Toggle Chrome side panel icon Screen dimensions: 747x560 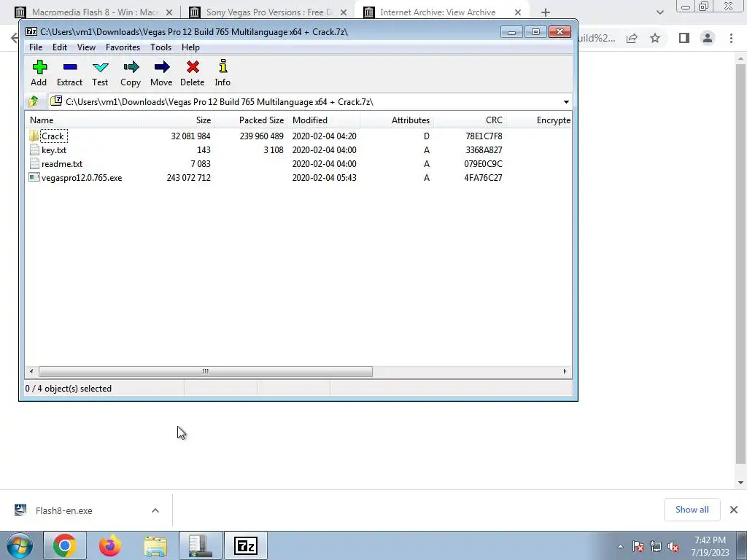684,38
